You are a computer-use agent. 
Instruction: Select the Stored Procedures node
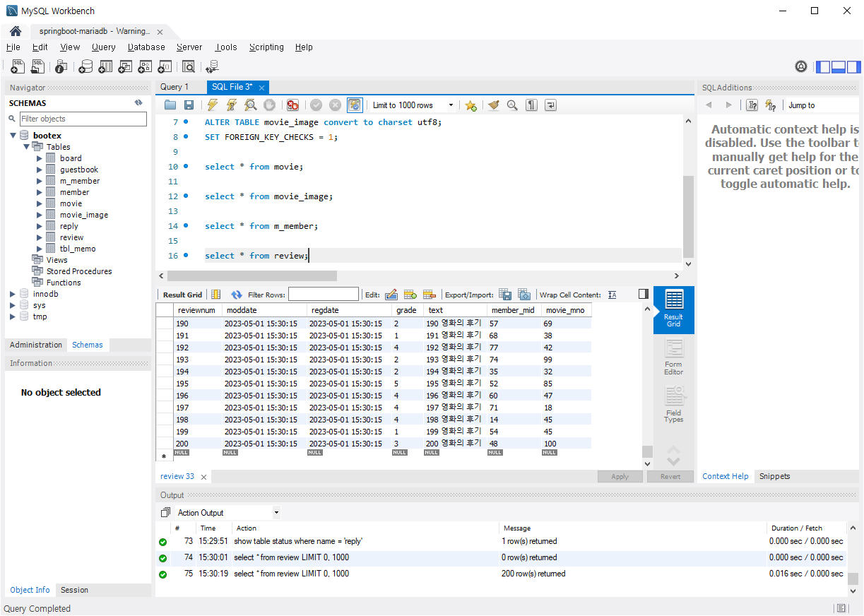[x=79, y=271]
